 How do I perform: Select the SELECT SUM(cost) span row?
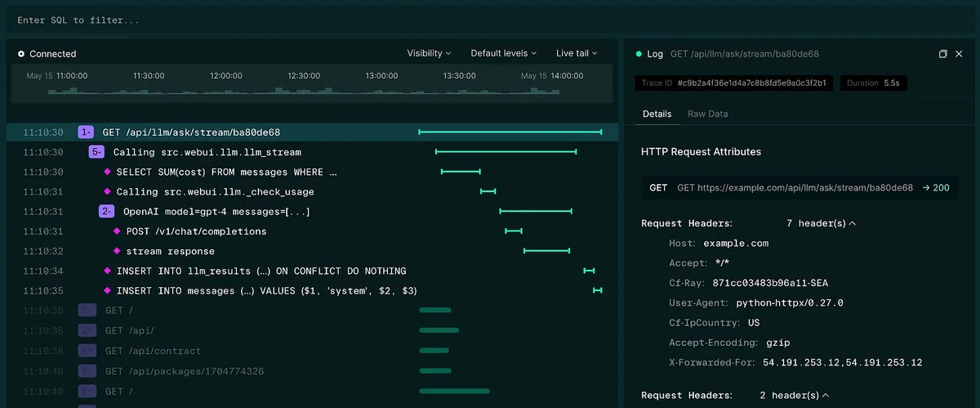pos(312,172)
